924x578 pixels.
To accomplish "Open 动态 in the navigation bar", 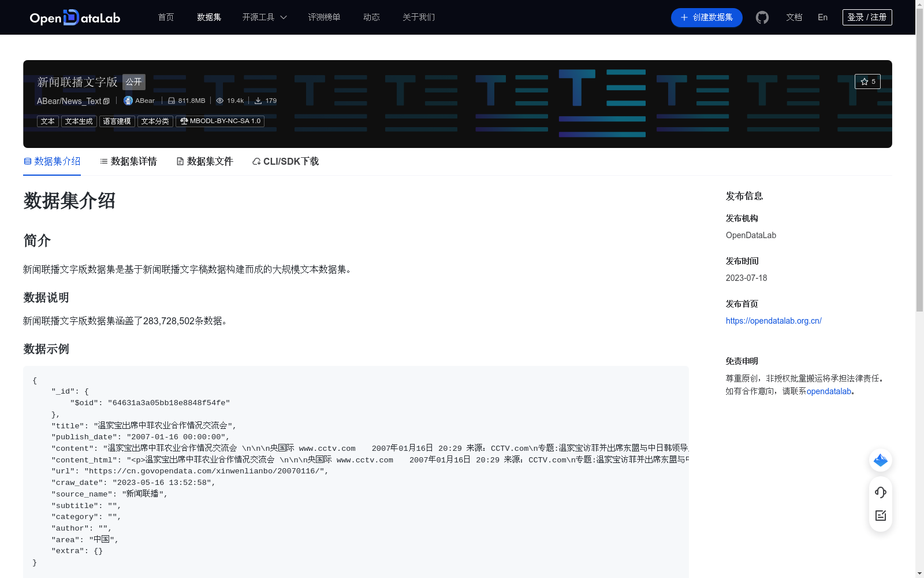I will pyautogui.click(x=372, y=17).
